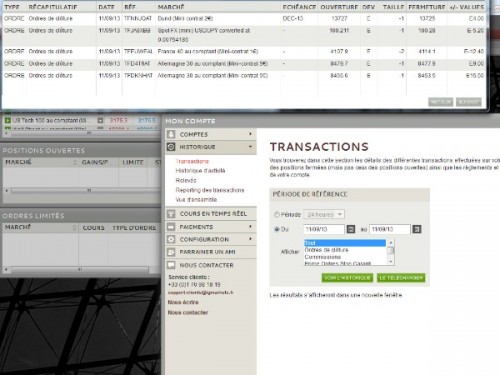Viewport: 500px width, 375px height.
Task: Open the end date calendar picker icon
Action: tap(417, 229)
